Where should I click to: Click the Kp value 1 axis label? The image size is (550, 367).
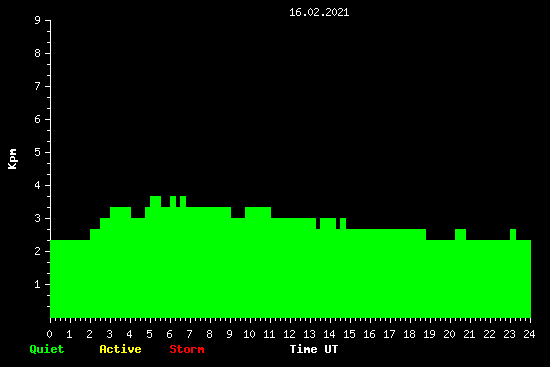(x=38, y=284)
